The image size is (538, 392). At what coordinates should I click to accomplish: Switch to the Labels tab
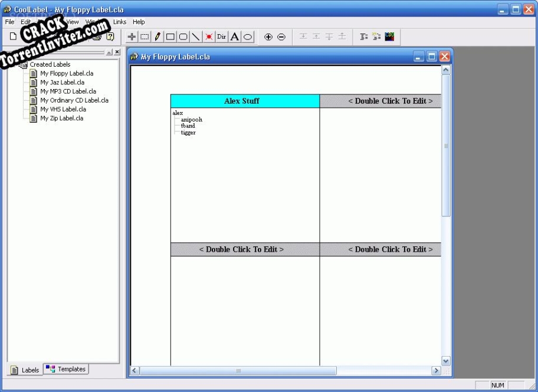click(26, 370)
